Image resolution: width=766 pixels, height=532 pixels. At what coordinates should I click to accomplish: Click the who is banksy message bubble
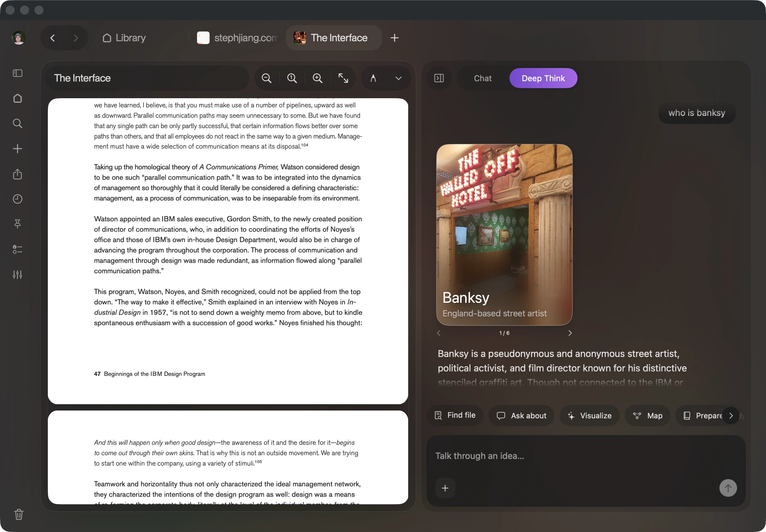(x=697, y=113)
